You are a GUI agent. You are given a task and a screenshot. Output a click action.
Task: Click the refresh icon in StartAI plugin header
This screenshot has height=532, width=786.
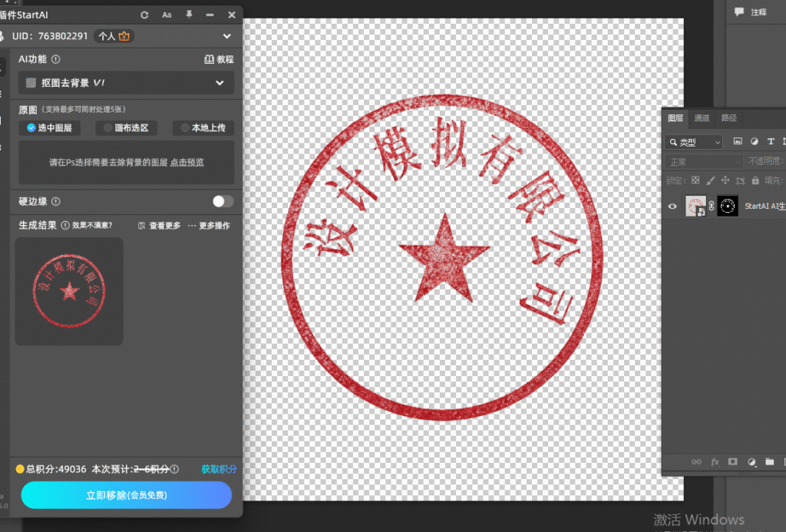click(144, 15)
